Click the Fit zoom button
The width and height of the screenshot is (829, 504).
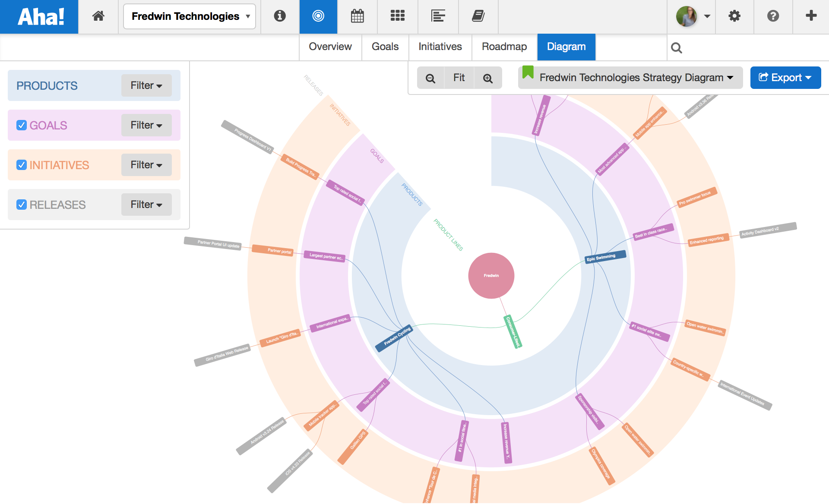coord(459,78)
